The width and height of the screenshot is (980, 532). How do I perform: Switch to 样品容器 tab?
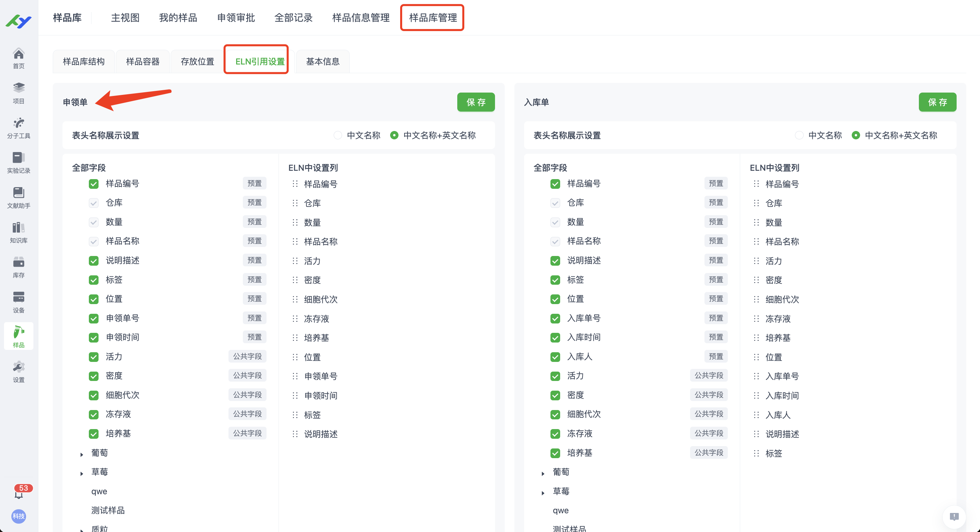[143, 61]
